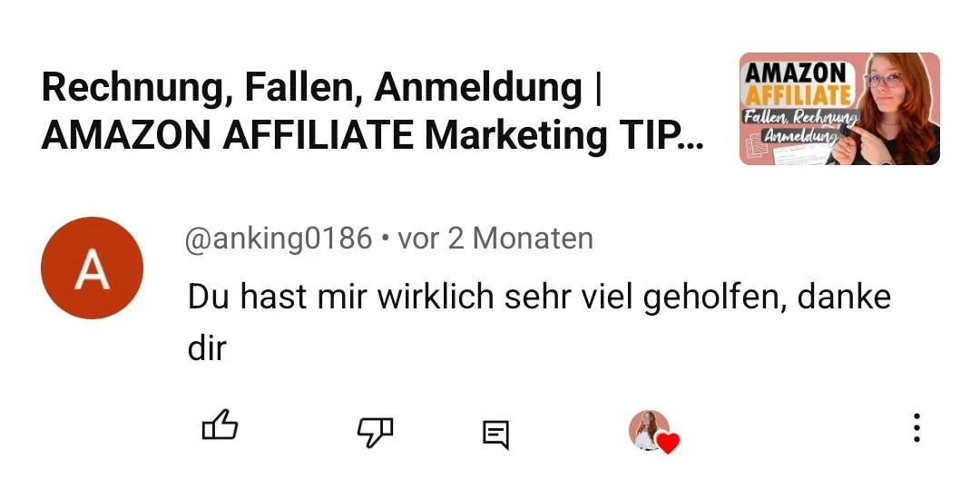Tap the red heart on creator badge

tap(669, 443)
